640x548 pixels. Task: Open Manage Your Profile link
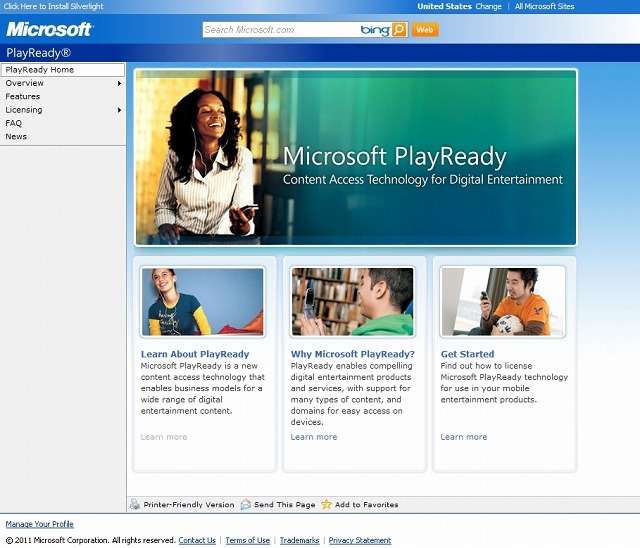40,524
